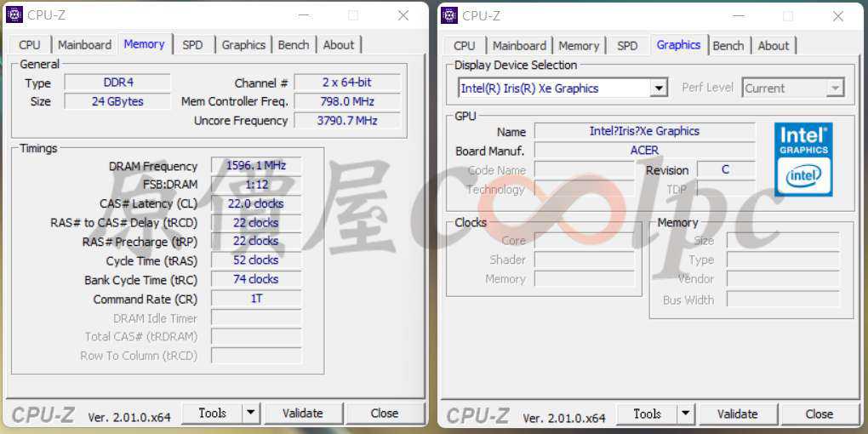
Task: Click the 1:12 FSB:DRAM value
Action: (256, 185)
